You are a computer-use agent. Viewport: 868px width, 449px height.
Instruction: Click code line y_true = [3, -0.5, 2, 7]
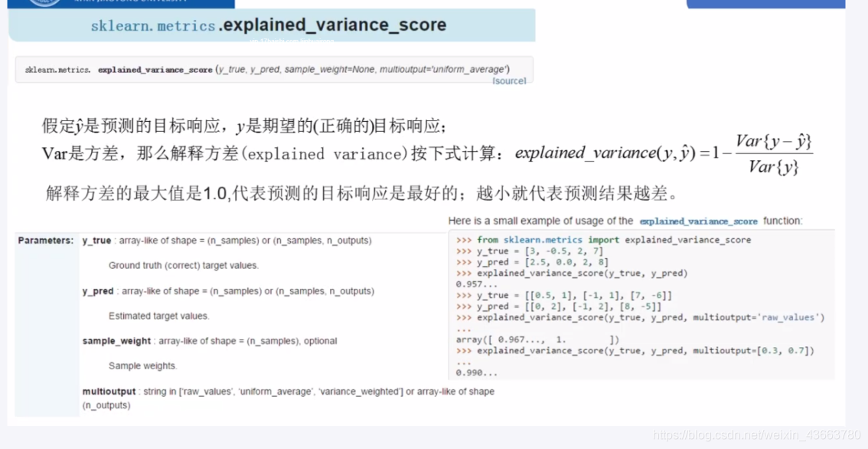coord(529,251)
